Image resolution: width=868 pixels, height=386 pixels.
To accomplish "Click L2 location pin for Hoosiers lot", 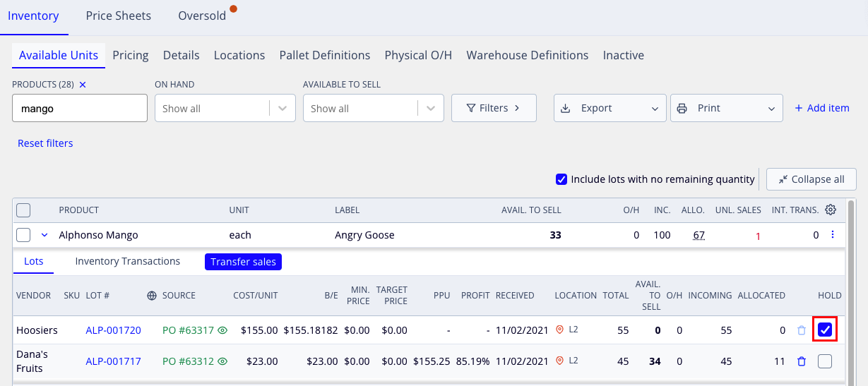I will (560, 330).
